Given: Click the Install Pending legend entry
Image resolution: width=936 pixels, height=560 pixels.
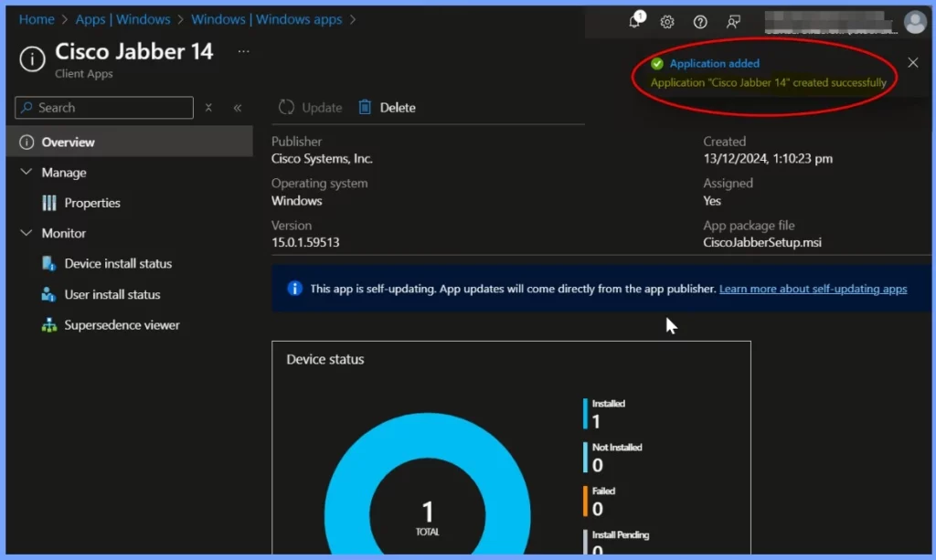Looking at the screenshot, I should 616,542.
